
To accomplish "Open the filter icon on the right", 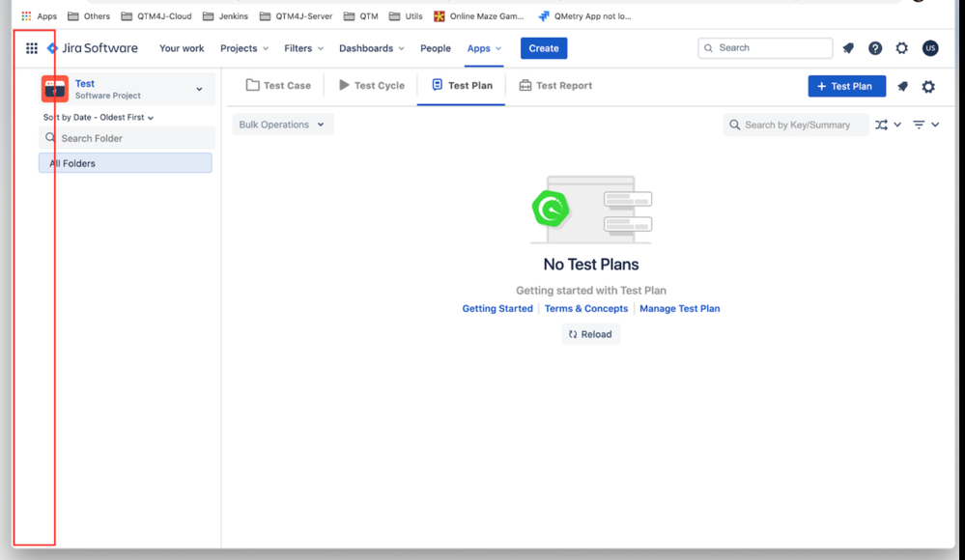I will click(x=922, y=124).
